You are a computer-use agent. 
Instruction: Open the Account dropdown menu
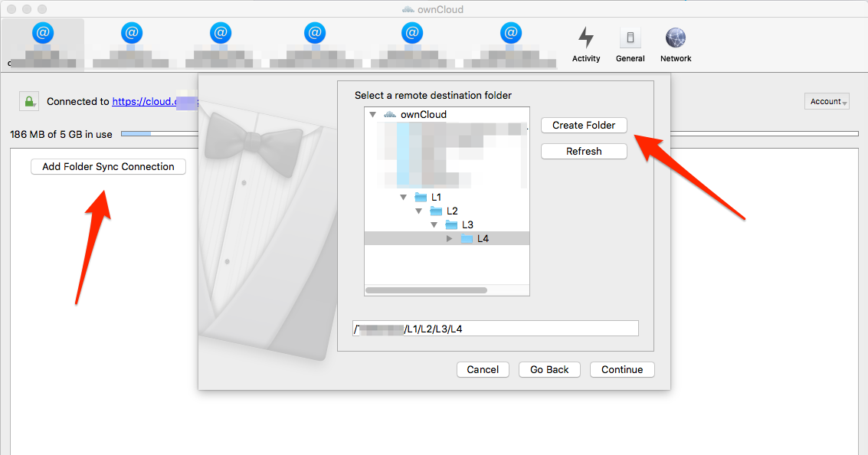click(826, 100)
